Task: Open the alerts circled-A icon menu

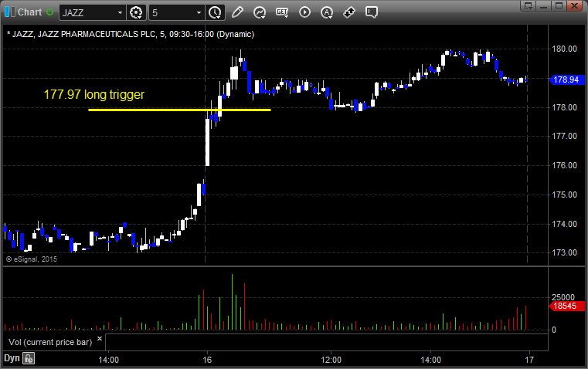Action: [x=327, y=12]
